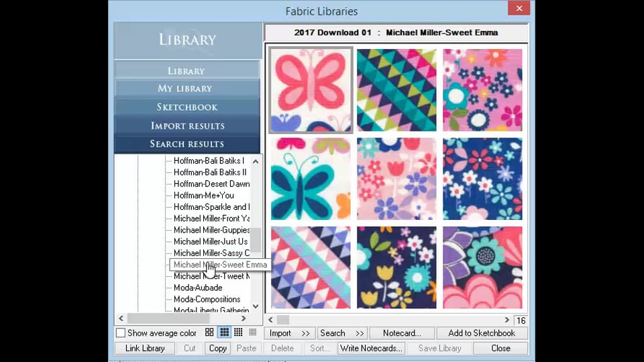
Task: Select the nine-per-view thumbnail size icon
Action: (x=224, y=333)
